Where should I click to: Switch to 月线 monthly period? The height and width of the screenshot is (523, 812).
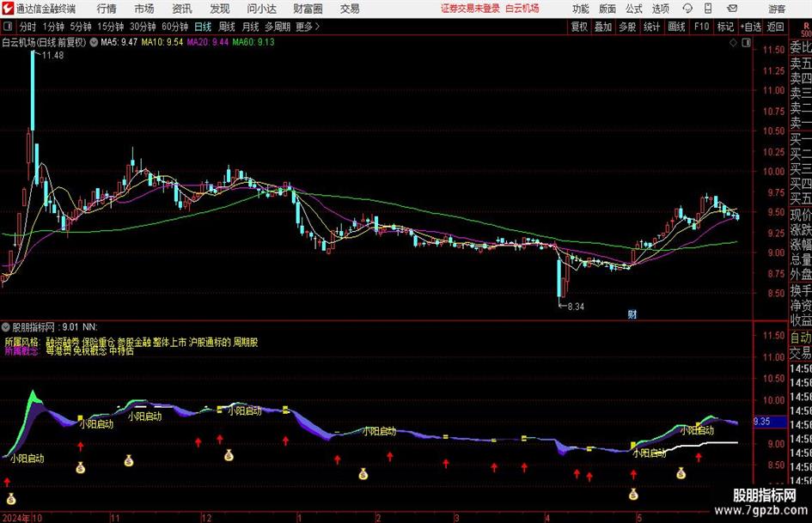click(x=250, y=27)
